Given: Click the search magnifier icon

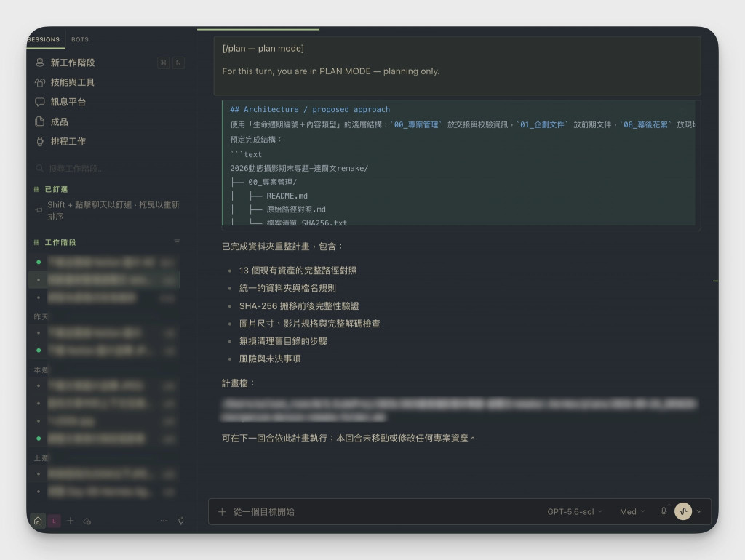Looking at the screenshot, I should 40,169.
